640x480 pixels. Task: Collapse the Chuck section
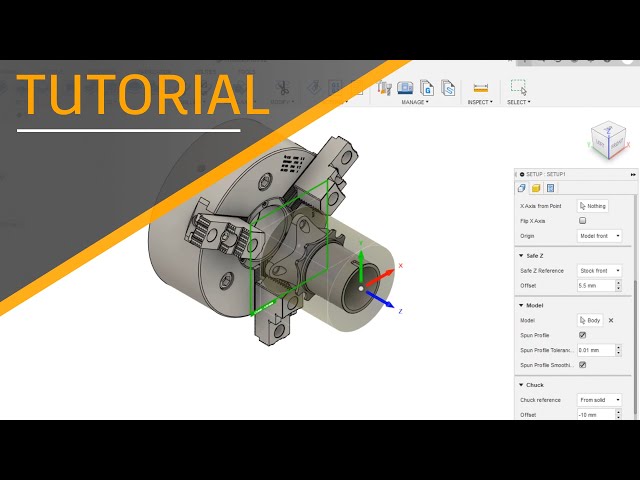point(521,385)
